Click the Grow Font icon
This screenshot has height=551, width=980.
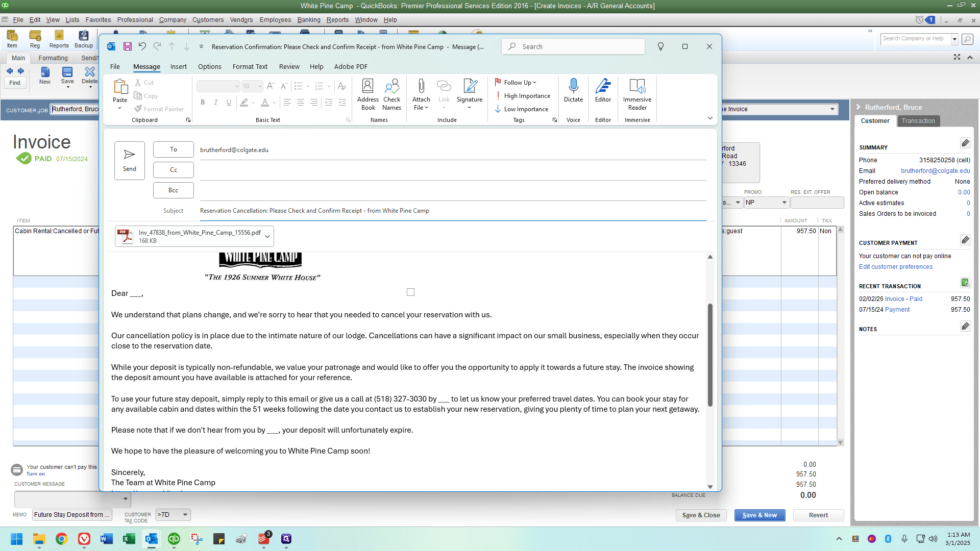click(271, 86)
